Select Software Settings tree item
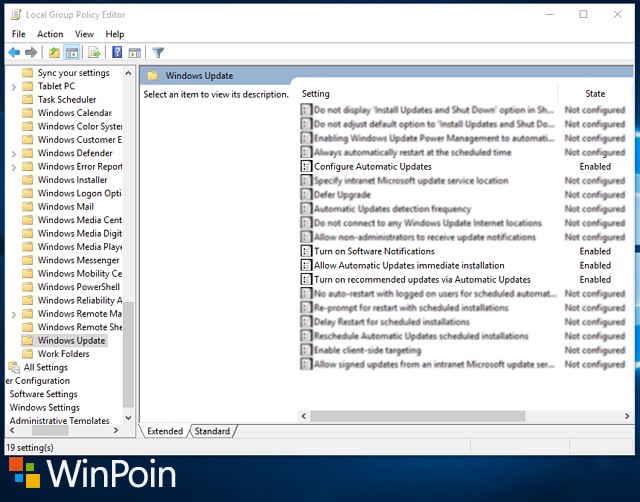The width and height of the screenshot is (640, 502). click(43, 394)
